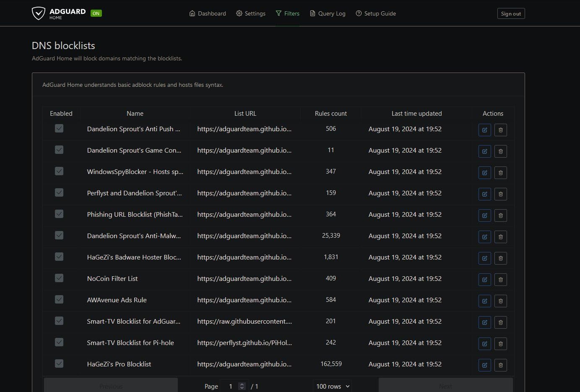Edit HaGeZi's Pro Blocklist
The width and height of the screenshot is (580, 392).
[484, 365]
